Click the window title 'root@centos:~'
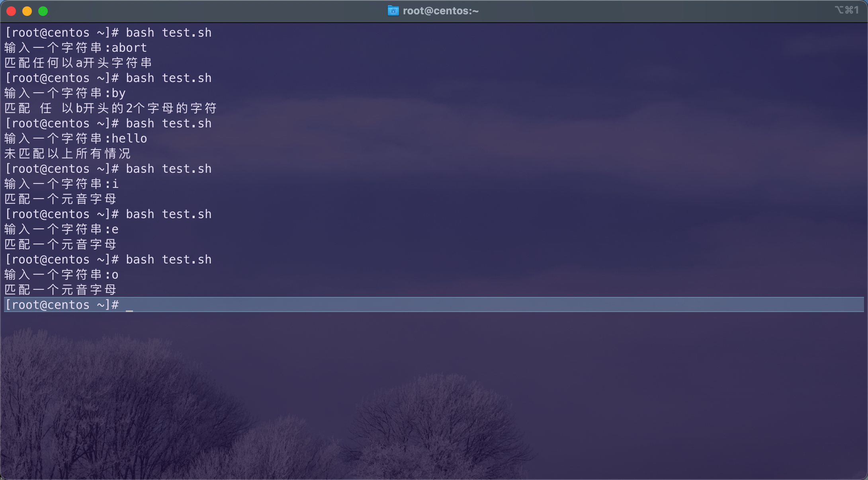The height and width of the screenshot is (480, 868). [441, 11]
